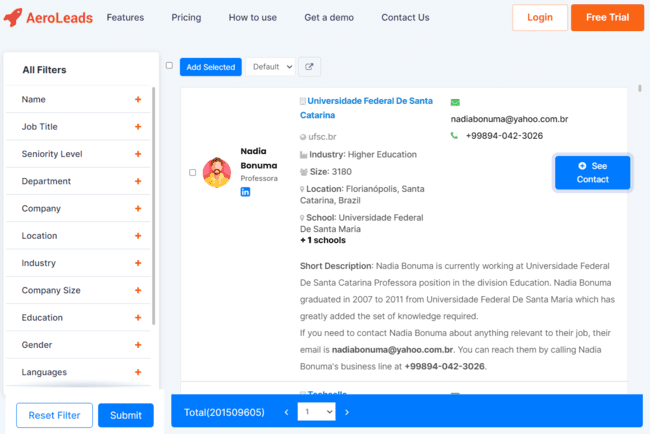The height and width of the screenshot is (434, 650).
Task: Open the Features menu item
Action: point(125,18)
